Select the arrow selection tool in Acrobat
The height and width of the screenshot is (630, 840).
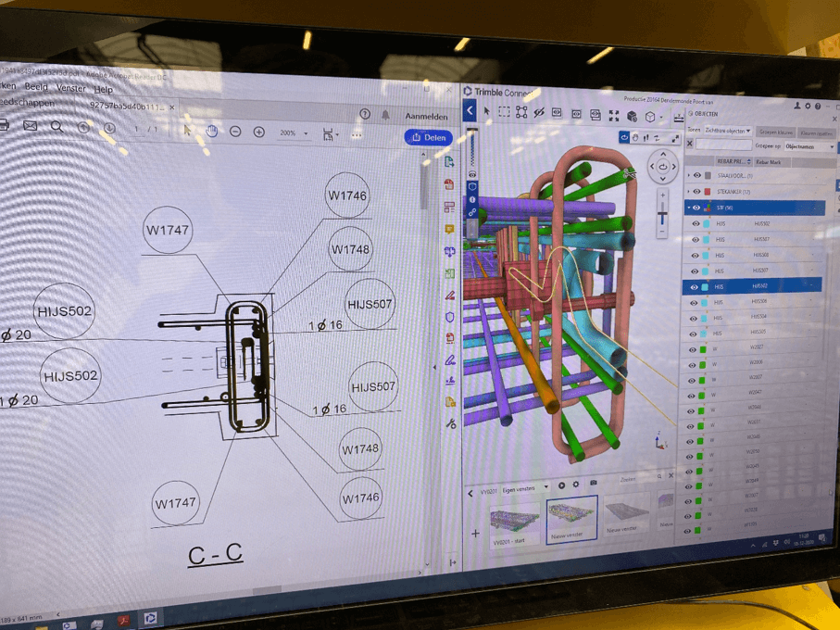[x=187, y=131]
